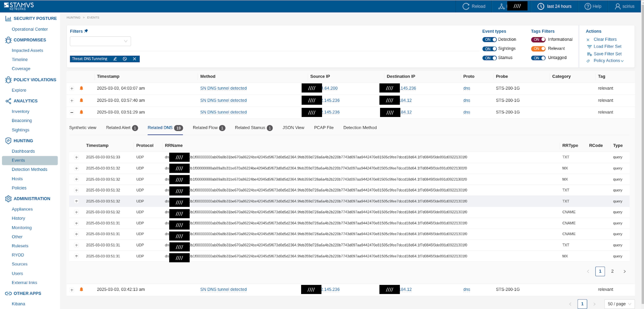The height and width of the screenshot is (309, 644).
Task: Open Beaconing under Analytics
Action: pos(22,120)
